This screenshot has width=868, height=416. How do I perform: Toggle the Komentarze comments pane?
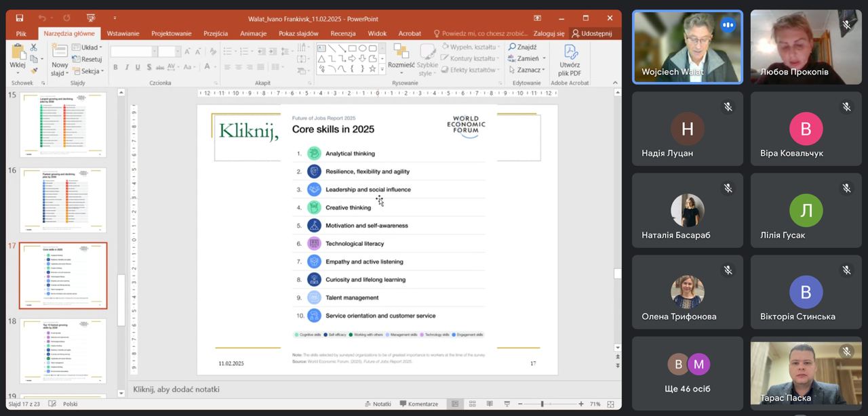click(418, 404)
